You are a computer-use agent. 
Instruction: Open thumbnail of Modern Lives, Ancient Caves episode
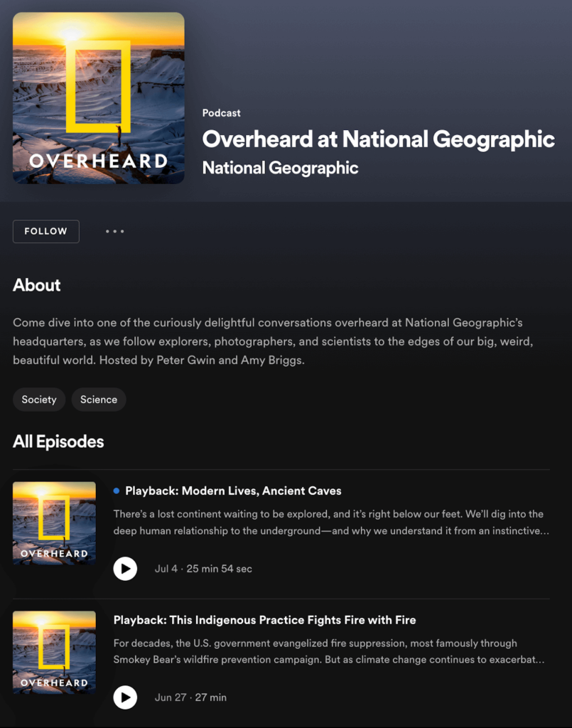click(54, 523)
